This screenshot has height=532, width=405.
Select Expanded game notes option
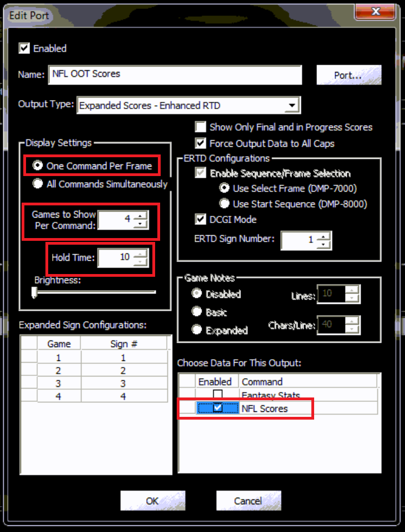click(196, 330)
